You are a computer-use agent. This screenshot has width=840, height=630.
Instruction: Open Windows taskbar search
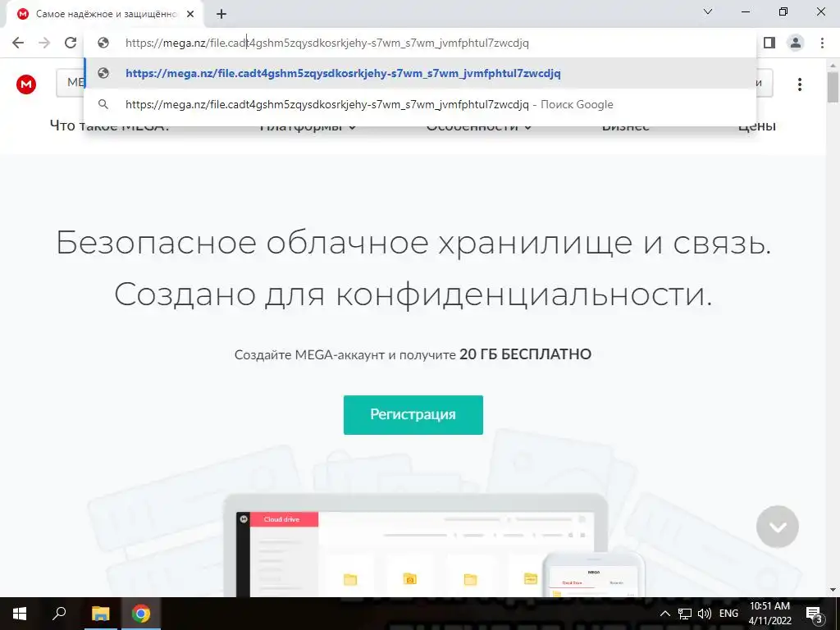[59, 614]
